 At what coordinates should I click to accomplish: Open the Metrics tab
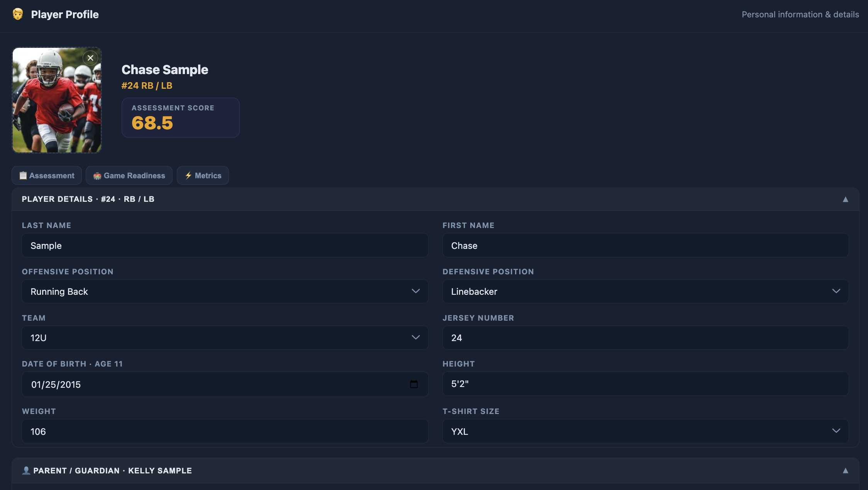click(x=203, y=176)
